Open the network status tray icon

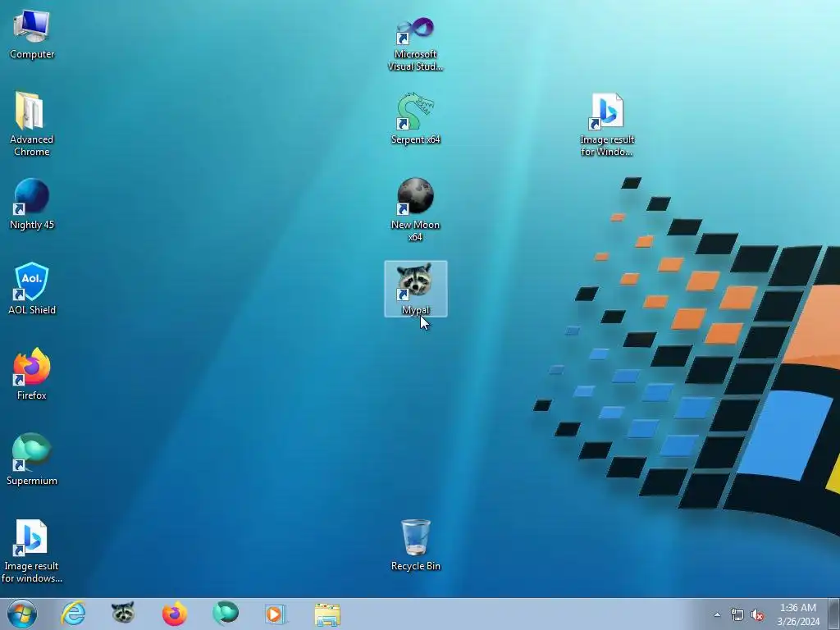(737, 614)
